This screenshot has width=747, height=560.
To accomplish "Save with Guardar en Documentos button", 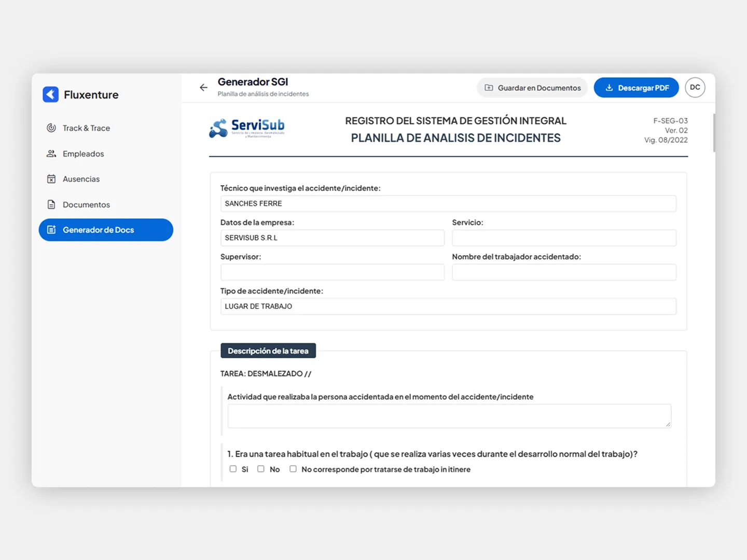I will click(x=532, y=88).
